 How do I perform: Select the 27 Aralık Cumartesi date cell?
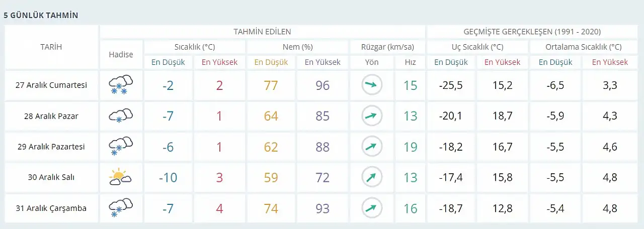(x=51, y=85)
